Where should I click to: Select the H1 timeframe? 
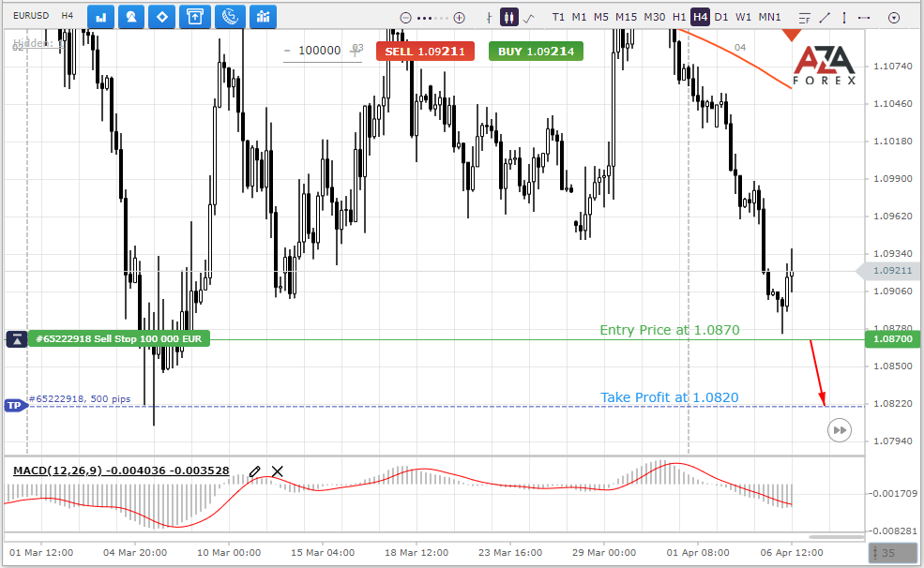679,17
